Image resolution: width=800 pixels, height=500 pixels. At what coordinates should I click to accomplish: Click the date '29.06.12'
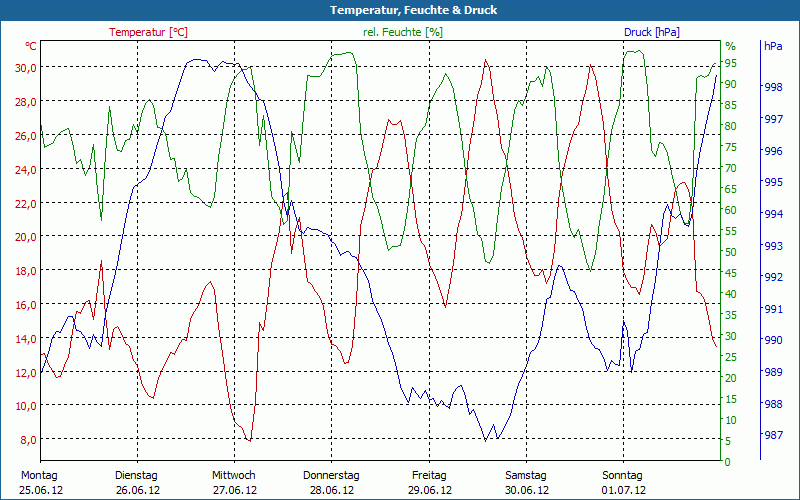tap(430, 490)
